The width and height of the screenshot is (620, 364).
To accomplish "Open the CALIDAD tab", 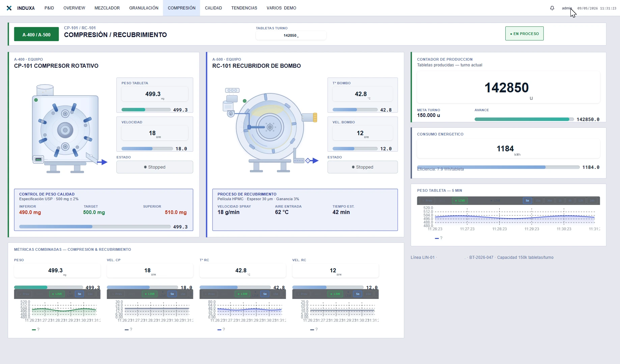I will tap(214, 8).
